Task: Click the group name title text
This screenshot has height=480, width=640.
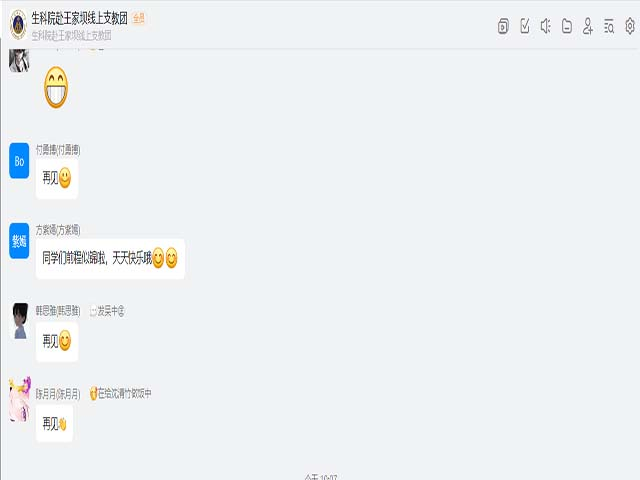Action: point(80,18)
